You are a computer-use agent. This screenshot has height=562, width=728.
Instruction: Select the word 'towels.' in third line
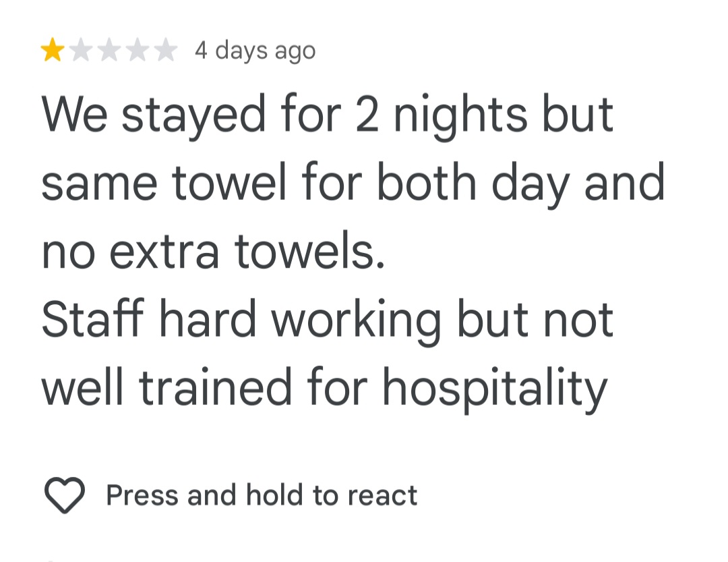tap(310, 252)
